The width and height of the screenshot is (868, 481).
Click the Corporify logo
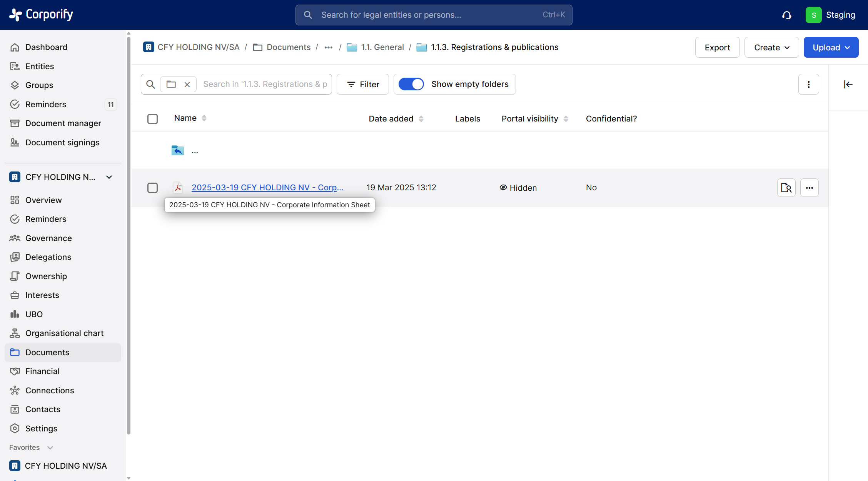(41, 15)
